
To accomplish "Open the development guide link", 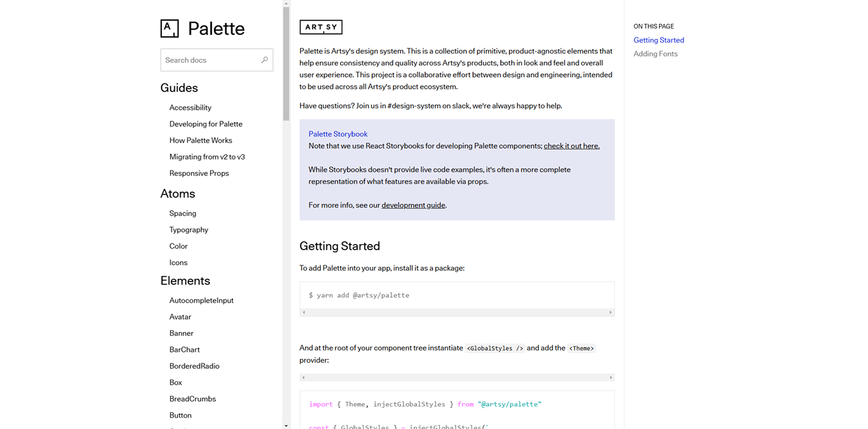I will tap(413, 205).
